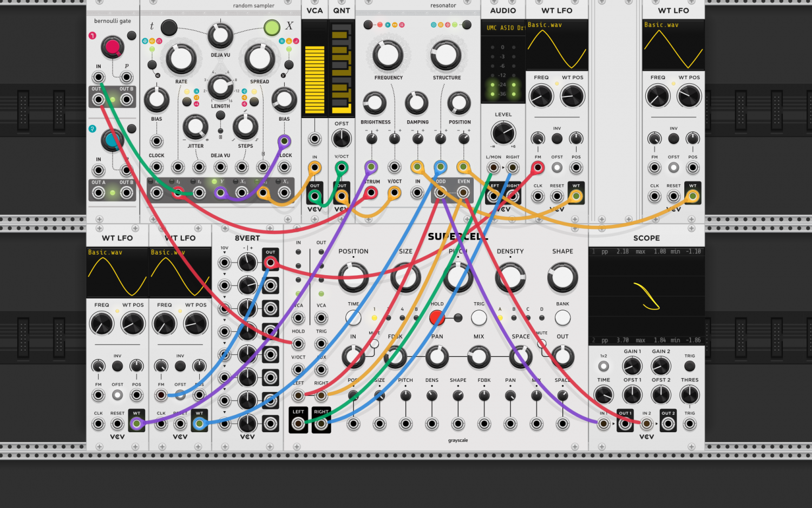
Task: Click the resonator's ODD output jack
Action: (441, 192)
